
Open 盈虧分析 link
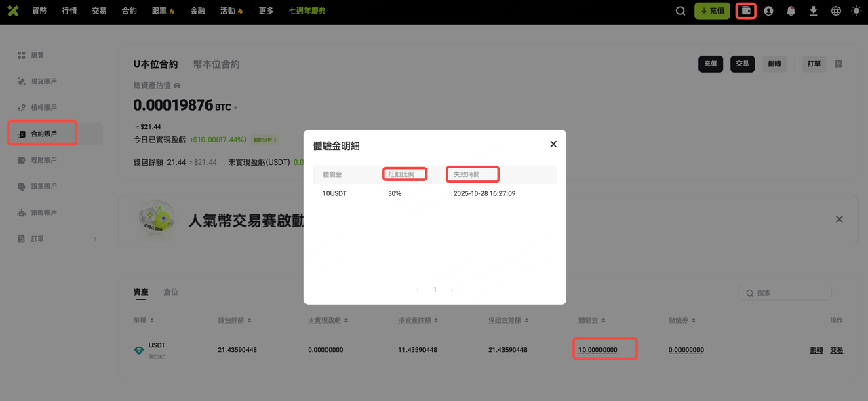tap(264, 140)
